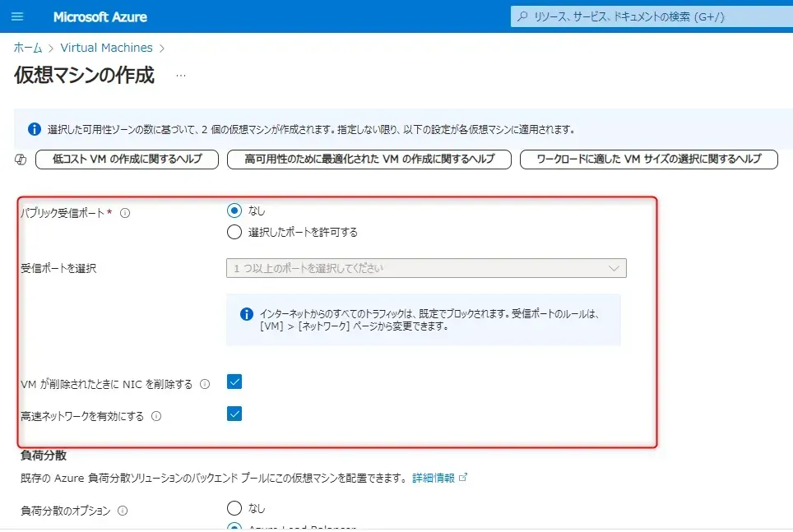Screen dimensions: 793x532
Task: Uncheck VM 削除時に NIC を削除する checkbox
Action: (x=234, y=382)
